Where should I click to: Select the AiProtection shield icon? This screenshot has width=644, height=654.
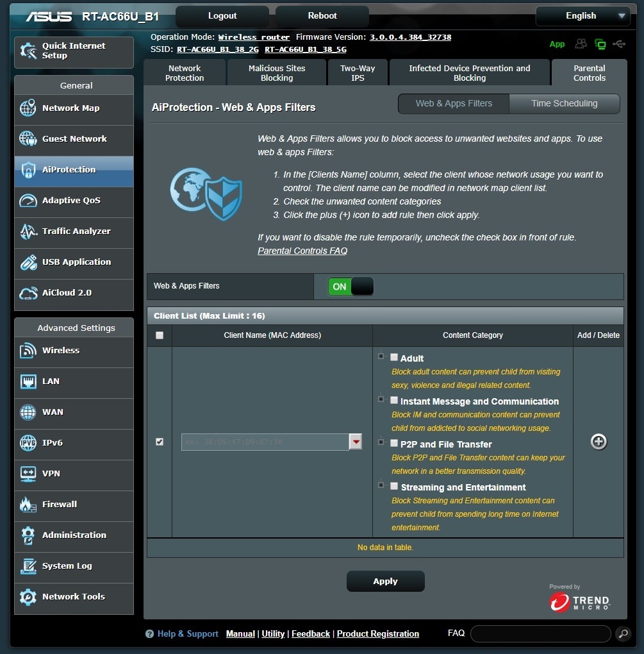pos(28,170)
